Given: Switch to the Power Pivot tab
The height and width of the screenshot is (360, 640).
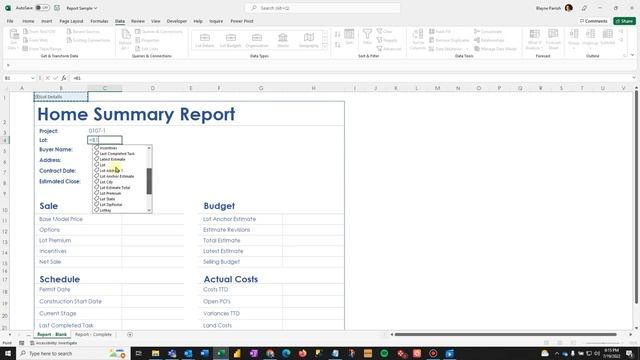Looking at the screenshot, I should 242,21.
